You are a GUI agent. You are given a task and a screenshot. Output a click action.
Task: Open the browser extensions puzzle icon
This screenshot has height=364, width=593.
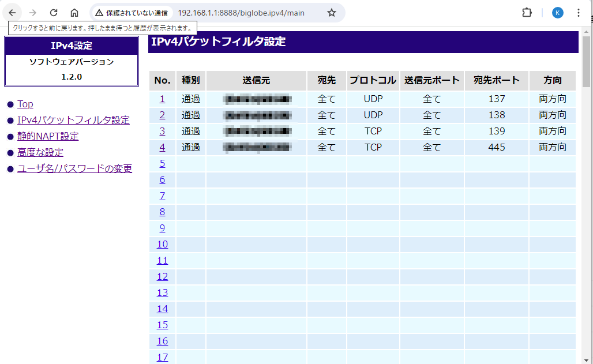tap(527, 13)
